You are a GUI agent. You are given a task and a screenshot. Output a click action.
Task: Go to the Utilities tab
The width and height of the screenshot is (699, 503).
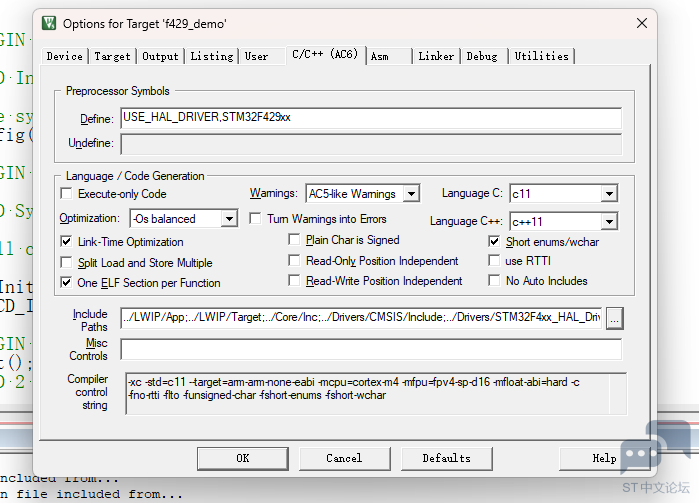pos(542,57)
